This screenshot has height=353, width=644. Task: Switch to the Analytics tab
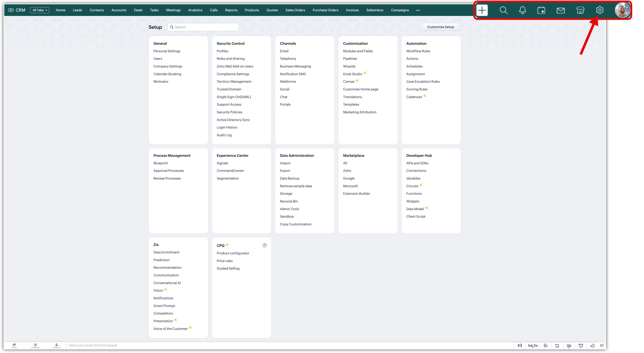point(195,10)
